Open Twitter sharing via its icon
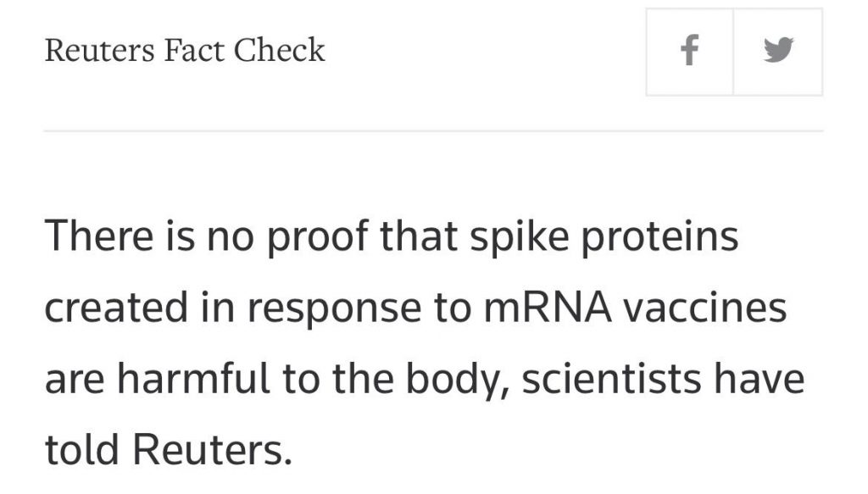The width and height of the screenshot is (868, 494). (x=779, y=50)
